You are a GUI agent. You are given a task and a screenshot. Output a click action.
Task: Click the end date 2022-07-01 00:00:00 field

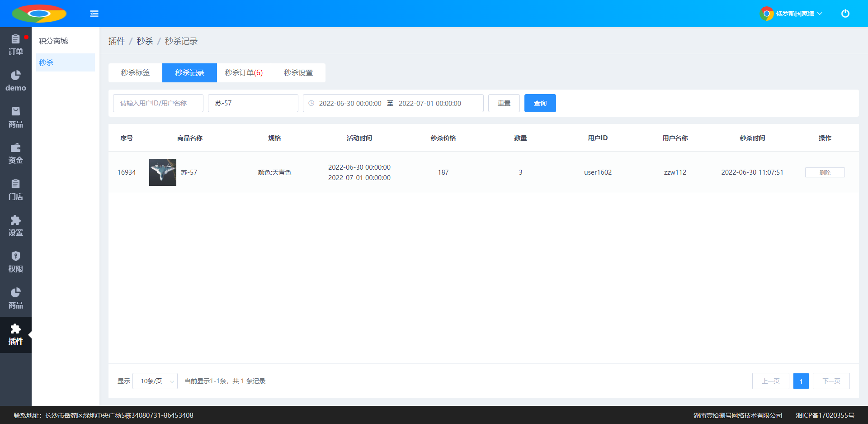click(x=430, y=103)
